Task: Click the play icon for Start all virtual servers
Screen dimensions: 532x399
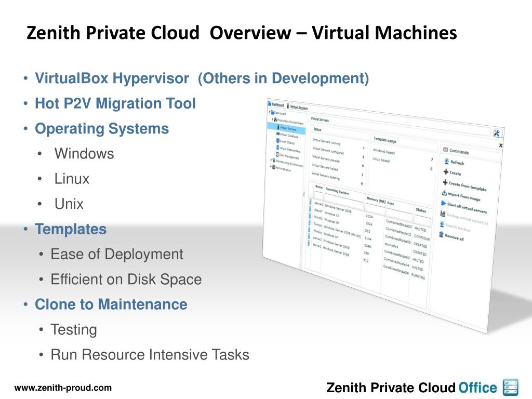Action: click(x=443, y=203)
